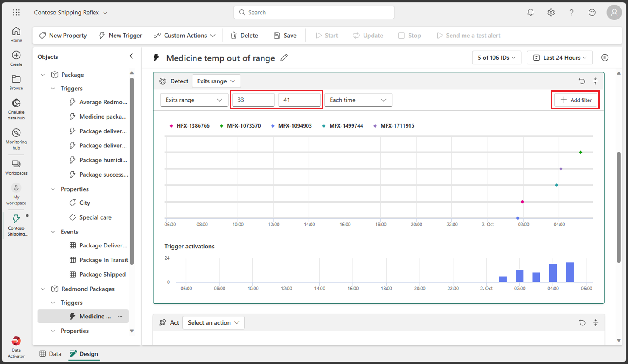Open Each time dropdown
The width and height of the screenshot is (628, 364).
pyautogui.click(x=358, y=100)
